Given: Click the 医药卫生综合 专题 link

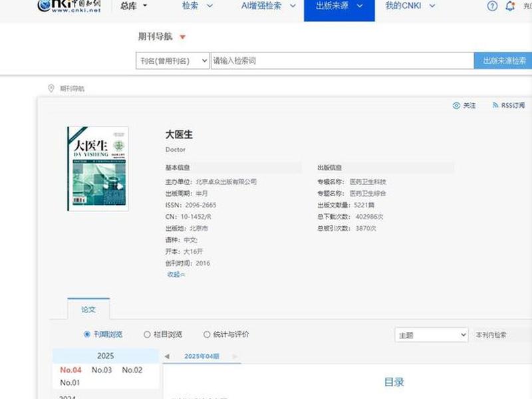Looking at the screenshot, I should [x=368, y=194].
